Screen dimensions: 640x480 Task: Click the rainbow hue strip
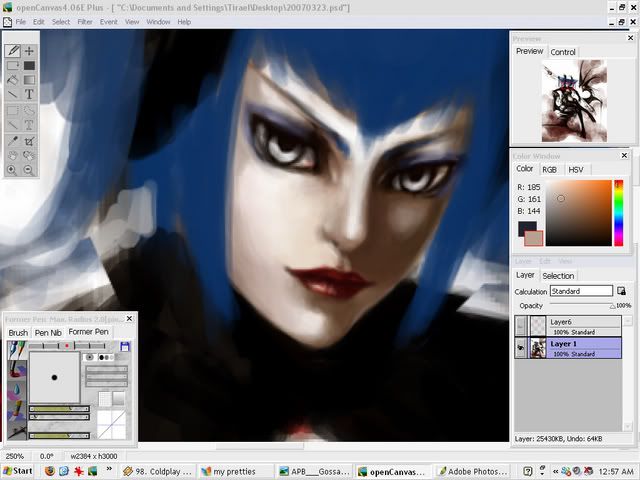pos(618,213)
